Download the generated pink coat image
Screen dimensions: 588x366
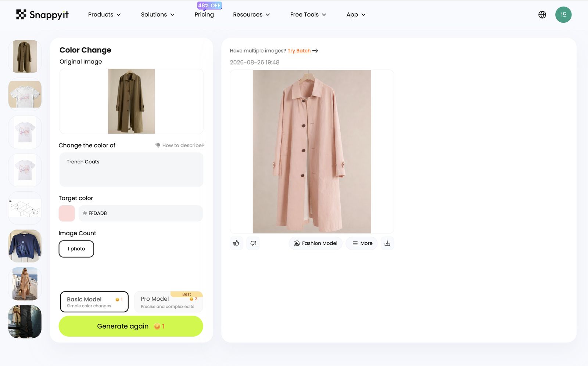click(x=387, y=243)
